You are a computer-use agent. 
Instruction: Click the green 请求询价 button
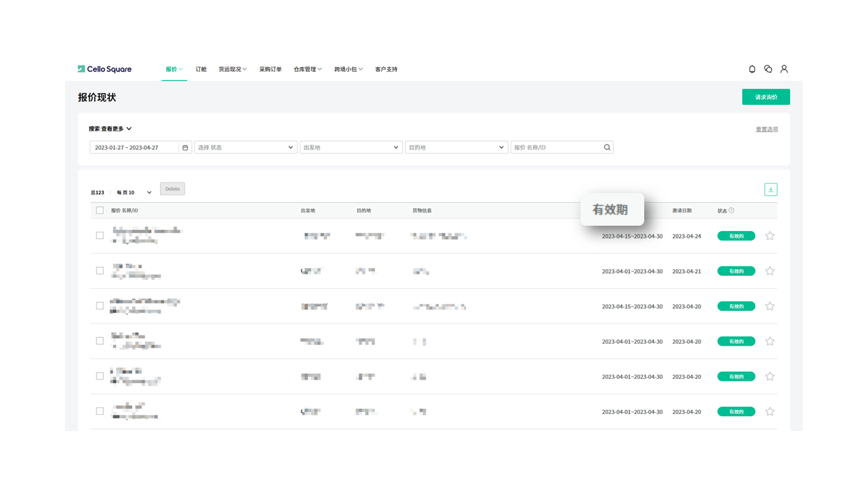(x=766, y=97)
